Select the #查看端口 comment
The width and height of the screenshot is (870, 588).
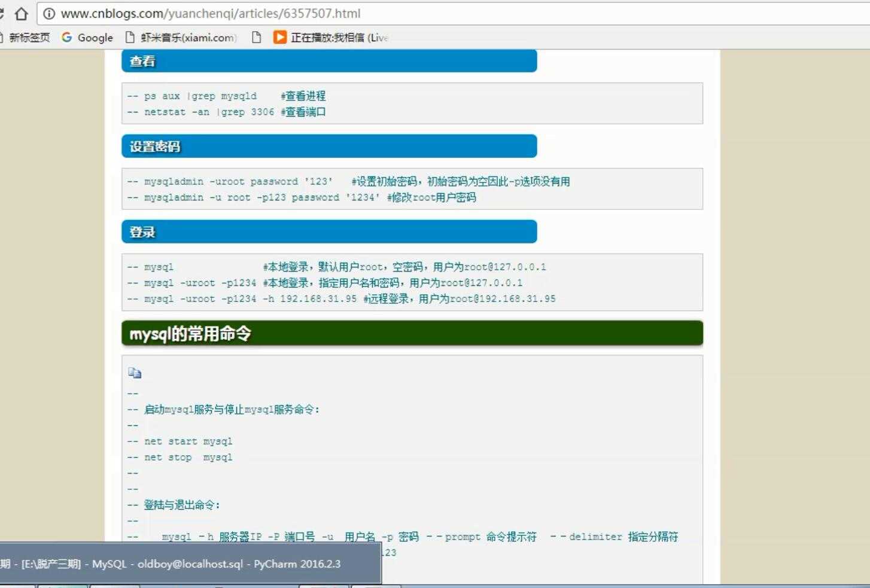tap(303, 112)
